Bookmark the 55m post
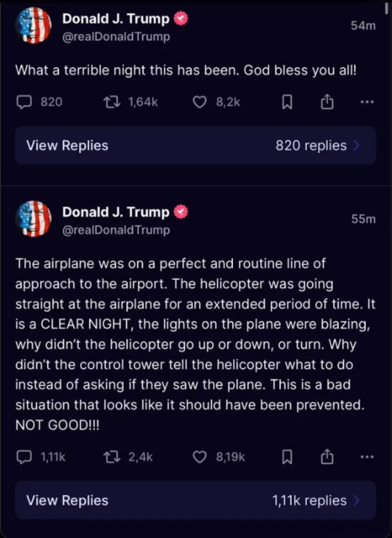Viewport: 392px width, 538px height. click(287, 457)
